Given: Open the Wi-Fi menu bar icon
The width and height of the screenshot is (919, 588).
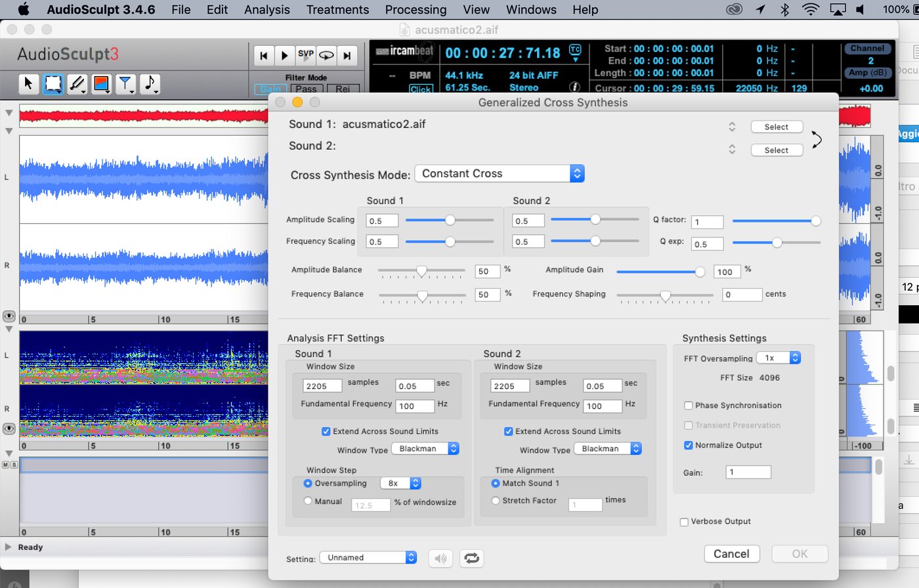Looking at the screenshot, I should click(811, 9).
